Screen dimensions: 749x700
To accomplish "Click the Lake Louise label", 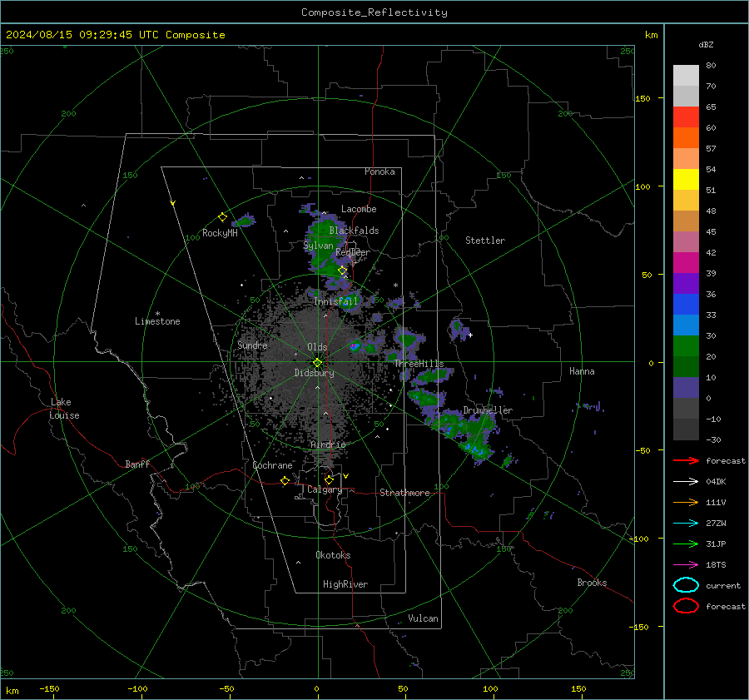I will click(x=65, y=409).
